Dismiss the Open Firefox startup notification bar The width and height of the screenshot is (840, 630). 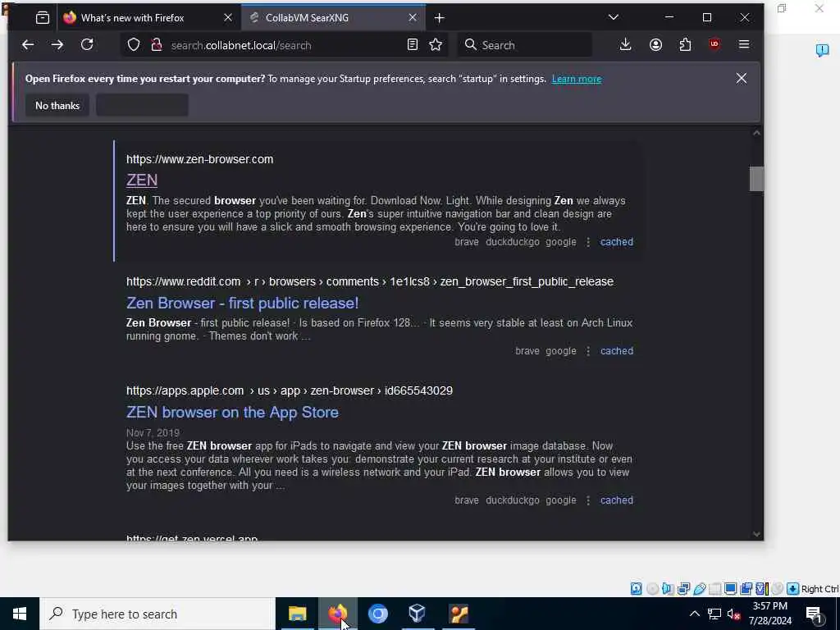tap(741, 78)
